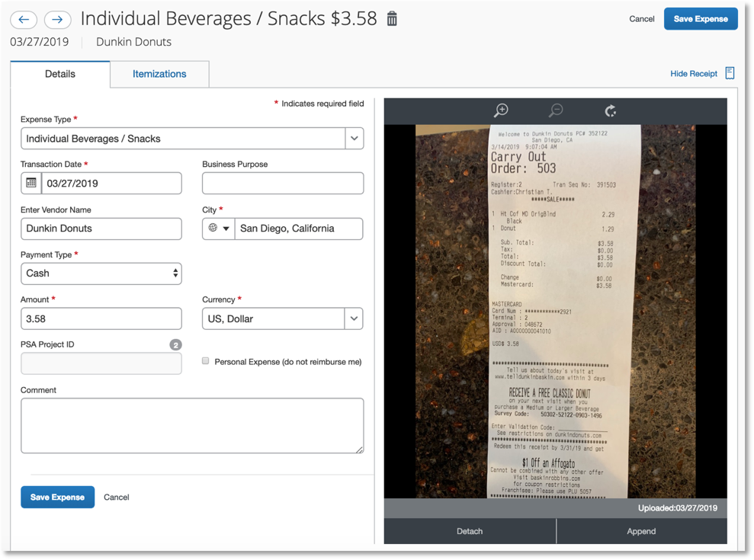Click the top Save Expense button
This screenshot has width=754, height=560.
tap(701, 19)
